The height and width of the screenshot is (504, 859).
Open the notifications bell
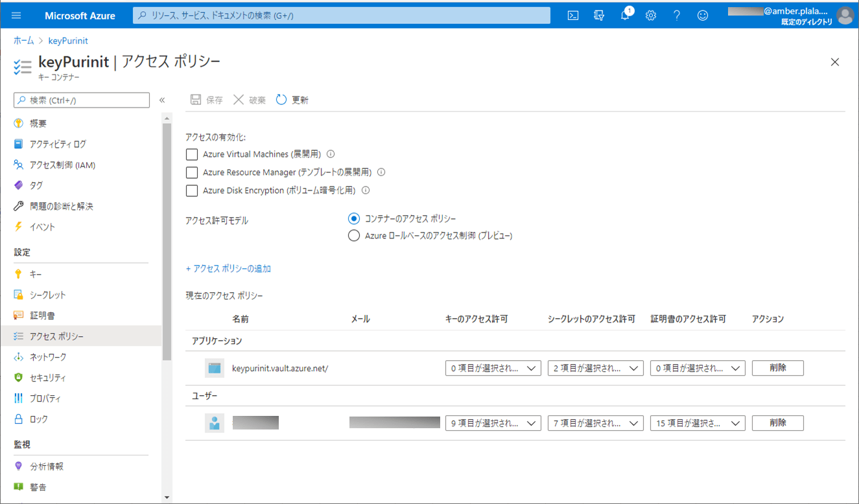click(x=625, y=16)
